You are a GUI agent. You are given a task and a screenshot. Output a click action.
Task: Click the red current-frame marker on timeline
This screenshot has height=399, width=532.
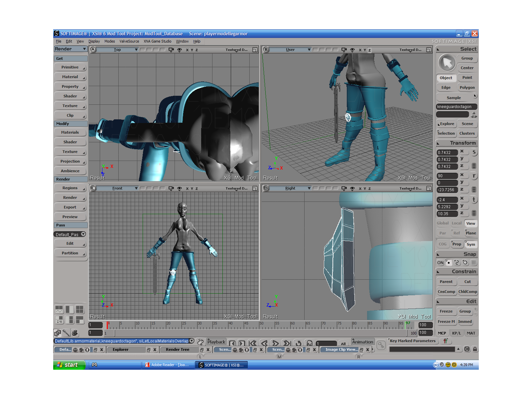[107, 325]
